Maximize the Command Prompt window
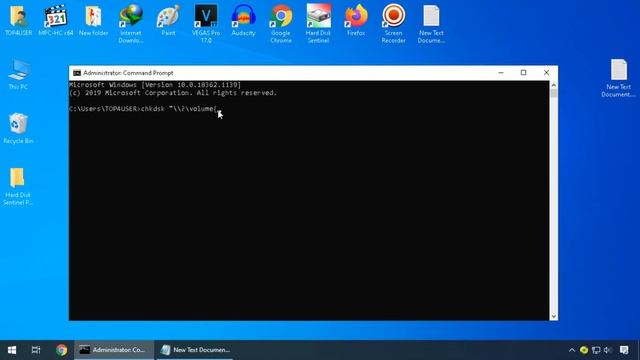This screenshot has width=640, height=360. coord(524,73)
